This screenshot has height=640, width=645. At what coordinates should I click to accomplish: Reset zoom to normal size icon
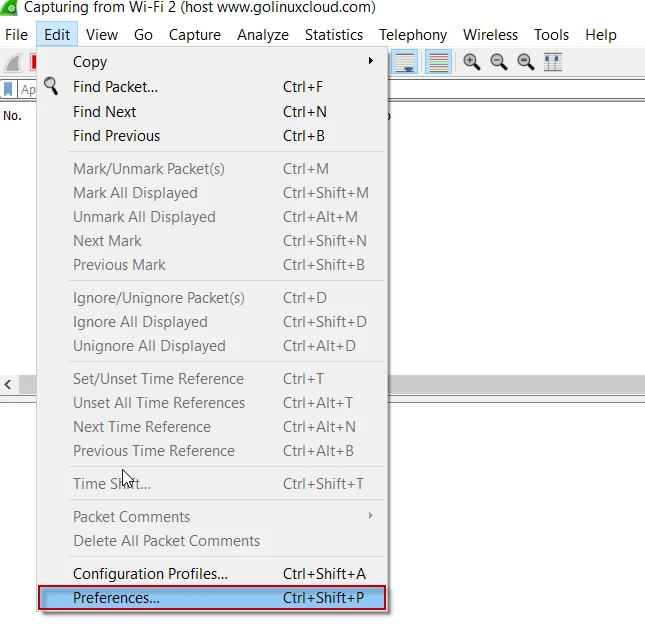[525, 62]
